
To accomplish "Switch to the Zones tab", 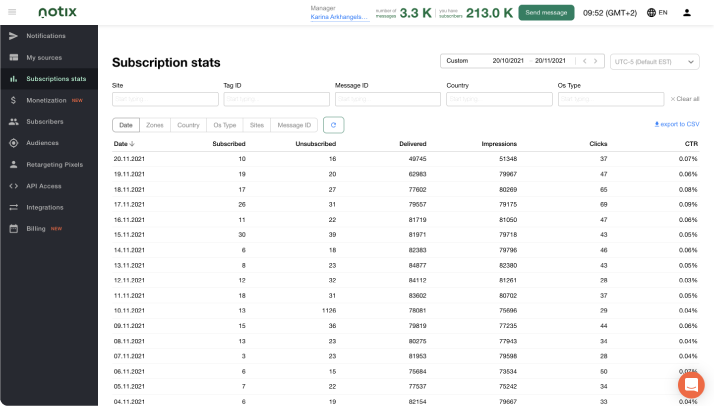I will click(x=155, y=125).
